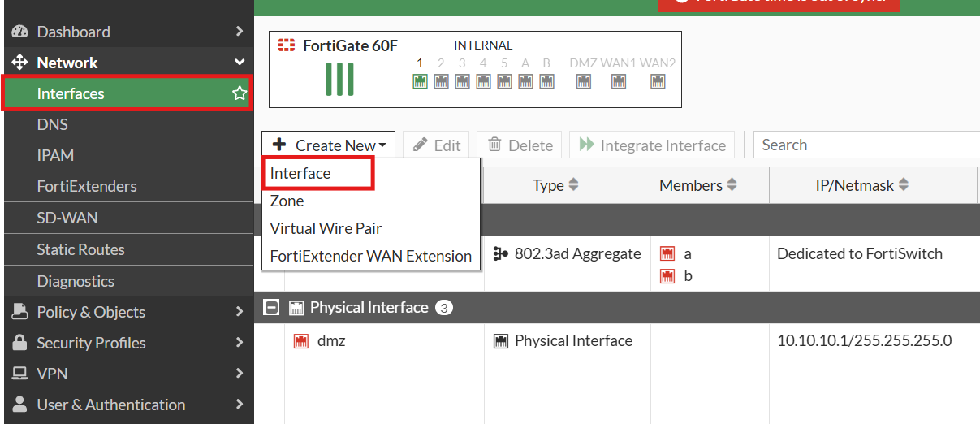Choose Virtual Wire Pair option
Image resolution: width=980 pixels, height=424 pixels.
click(x=371, y=228)
